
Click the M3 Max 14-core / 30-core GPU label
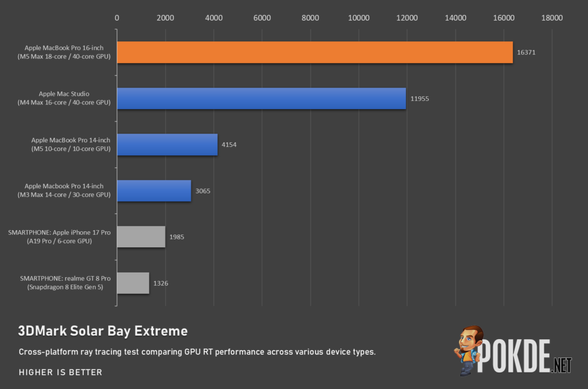[64, 195]
